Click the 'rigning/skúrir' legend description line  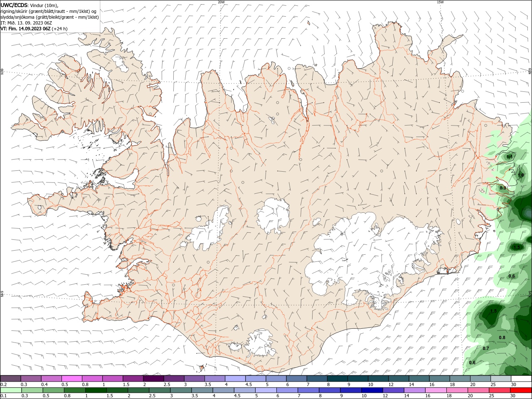click(48, 11)
